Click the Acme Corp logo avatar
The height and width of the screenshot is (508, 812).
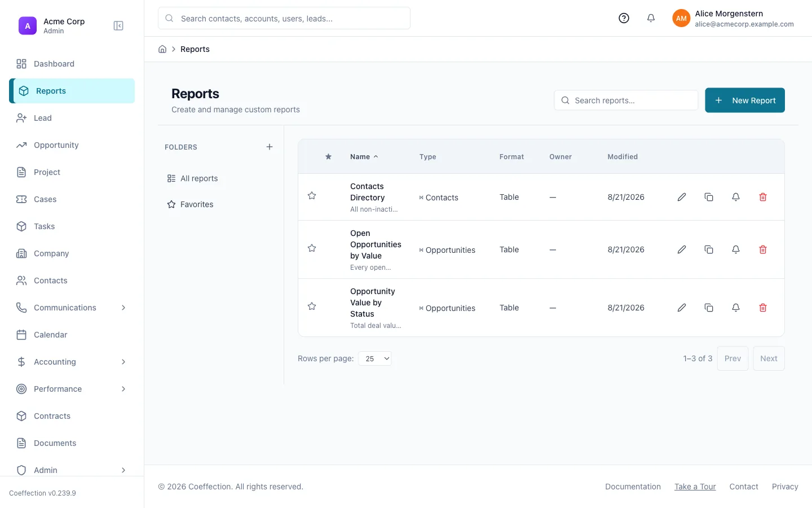pyautogui.click(x=28, y=26)
